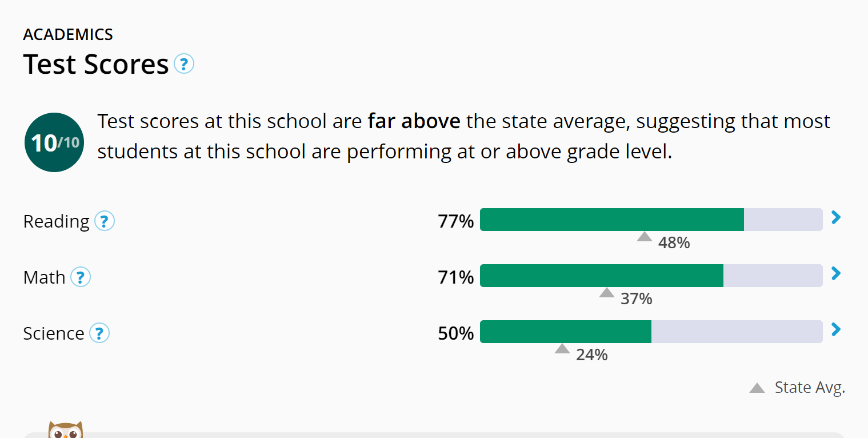The width and height of the screenshot is (868, 438).
Task: Click the Math state average 37% marker
Action: 607,293
